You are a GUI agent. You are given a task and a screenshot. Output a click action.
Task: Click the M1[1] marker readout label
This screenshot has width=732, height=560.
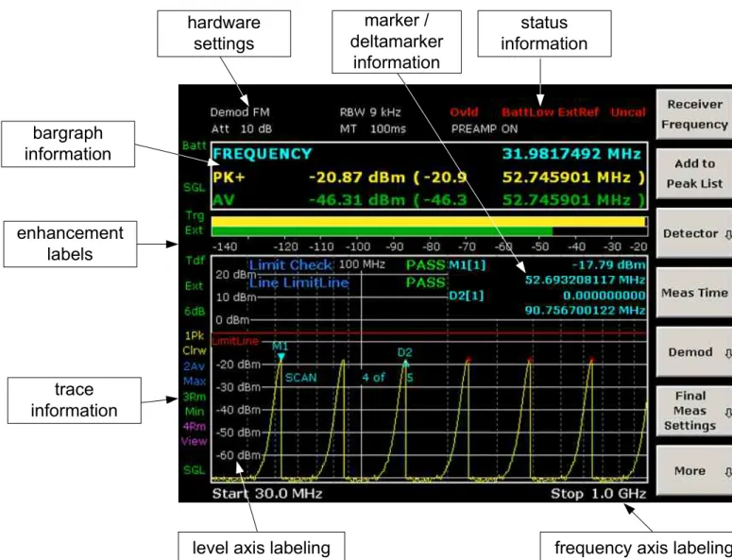pyautogui.click(x=467, y=265)
